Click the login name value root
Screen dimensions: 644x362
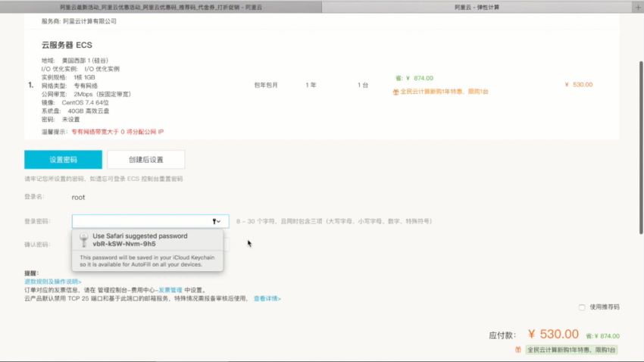pyautogui.click(x=78, y=198)
